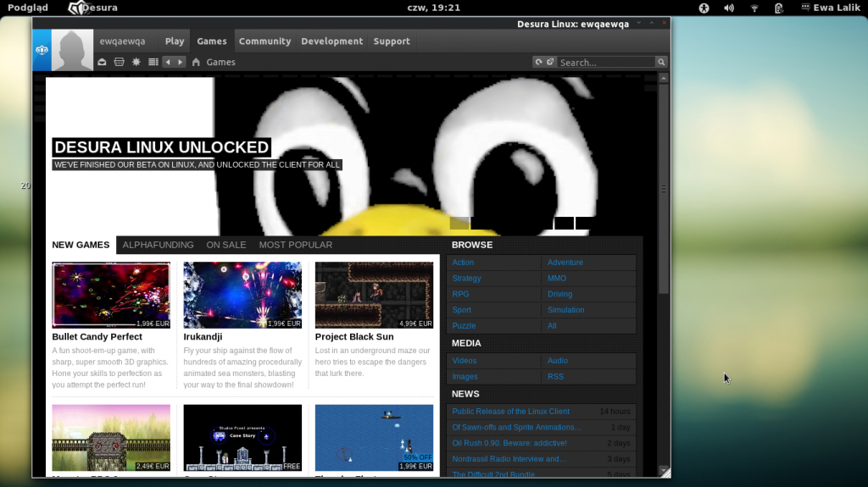Image resolution: width=868 pixels, height=487 pixels.
Task: Open the ewqaewqa profile tab
Action: (122, 41)
